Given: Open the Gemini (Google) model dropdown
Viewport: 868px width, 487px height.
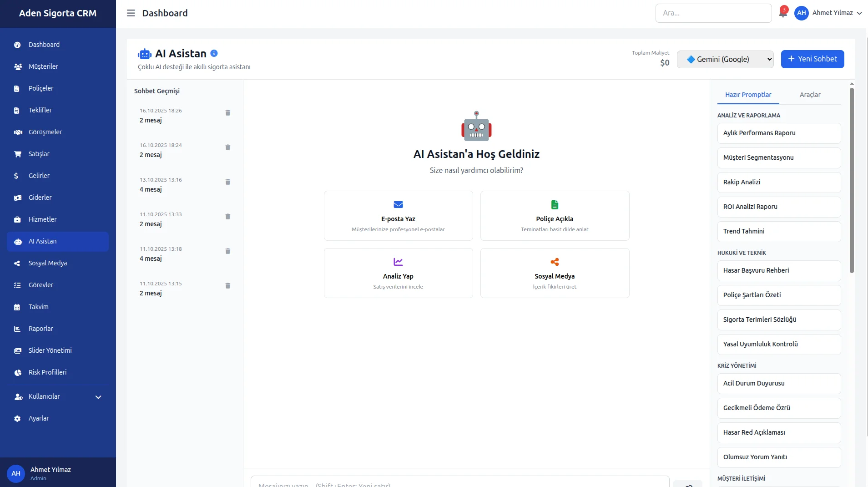Looking at the screenshot, I should [x=725, y=59].
